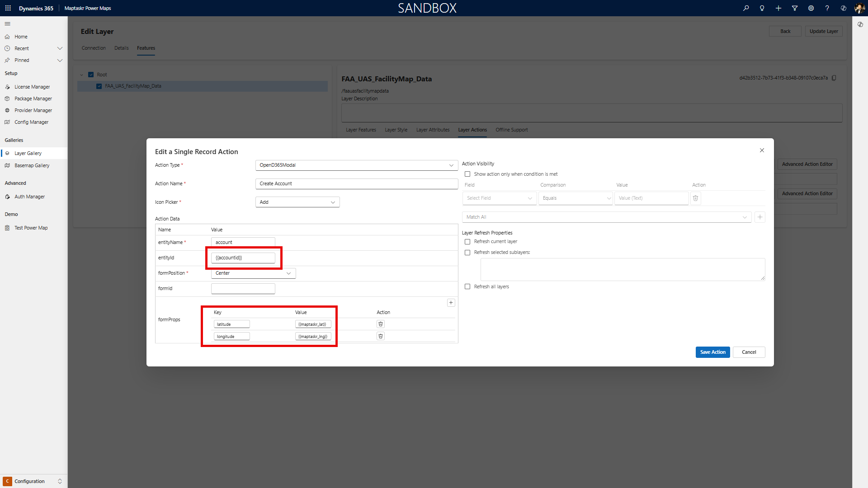This screenshot has height=488, width=868.
Task: Open the Advanced Action Editor
Action: 807,164
